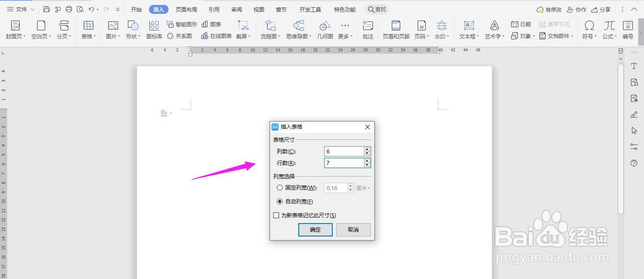Cancel the dialog with 取消 button

pos(353,229)
